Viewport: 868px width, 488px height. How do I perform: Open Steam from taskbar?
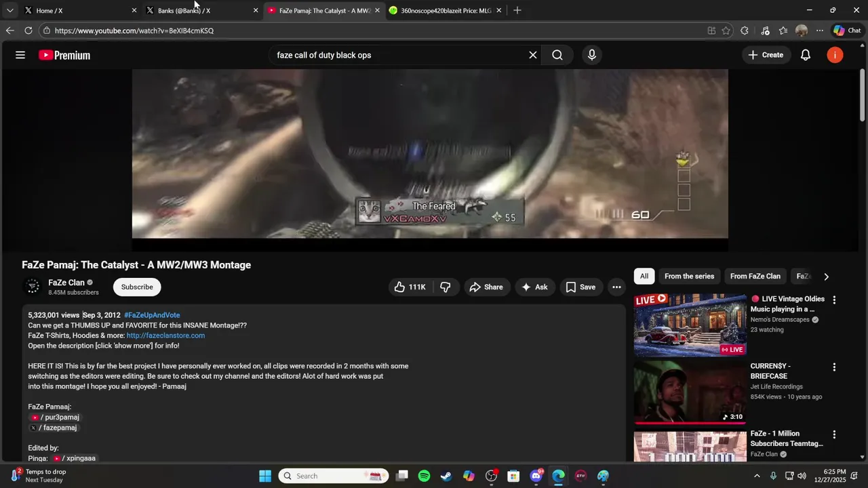click(x=446, y=476)
